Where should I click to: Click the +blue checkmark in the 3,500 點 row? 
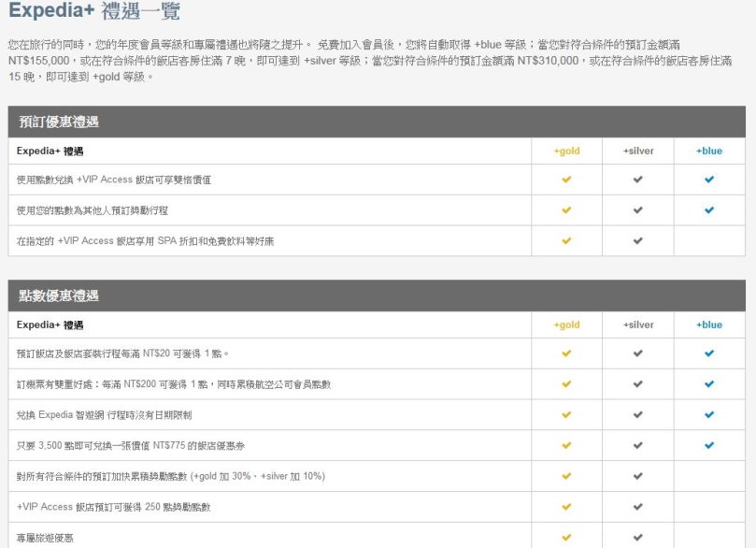pyautogui.click(x=709, y=446)
